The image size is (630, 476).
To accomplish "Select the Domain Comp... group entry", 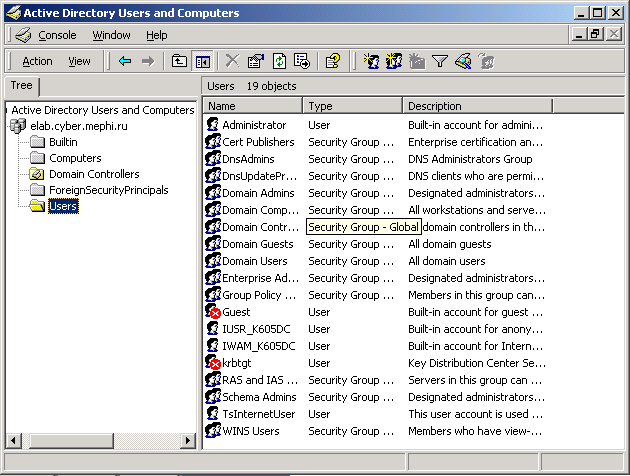I will coord(260,210).
